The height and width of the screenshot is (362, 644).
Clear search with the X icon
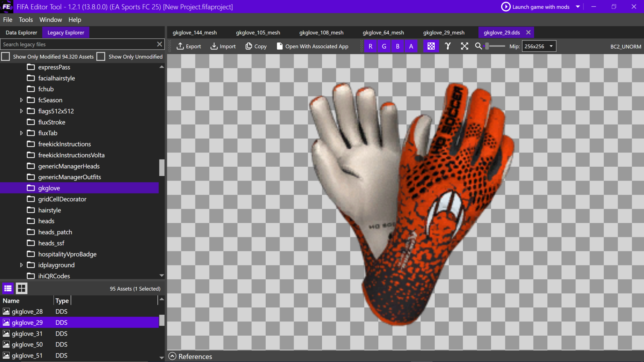(x=159, y=44)
